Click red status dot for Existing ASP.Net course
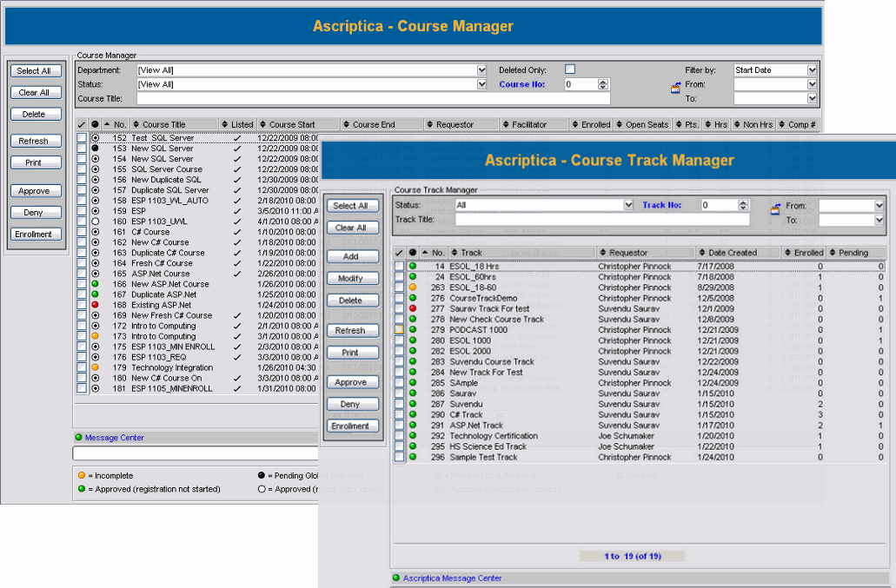 tap(95, 305)
